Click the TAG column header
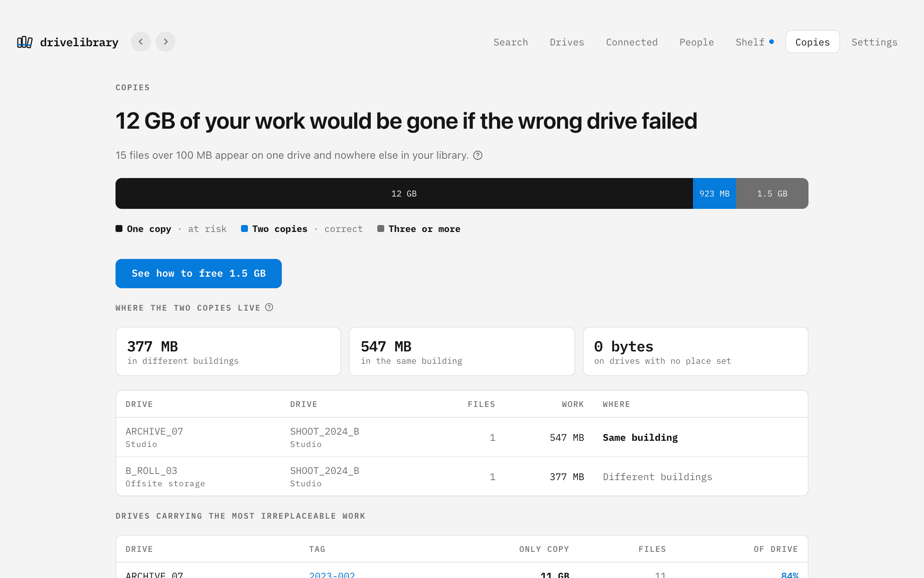This screenshot has width=924, height=578. coord(317,549)
